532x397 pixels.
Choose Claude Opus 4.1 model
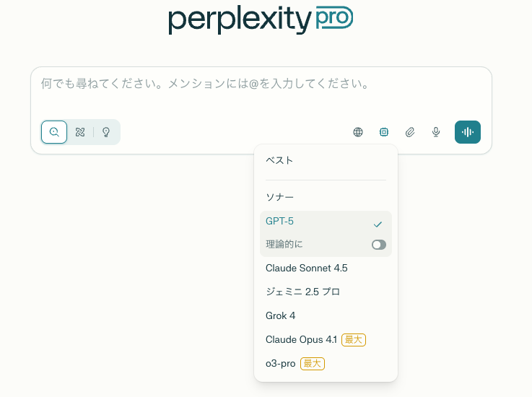301,339
